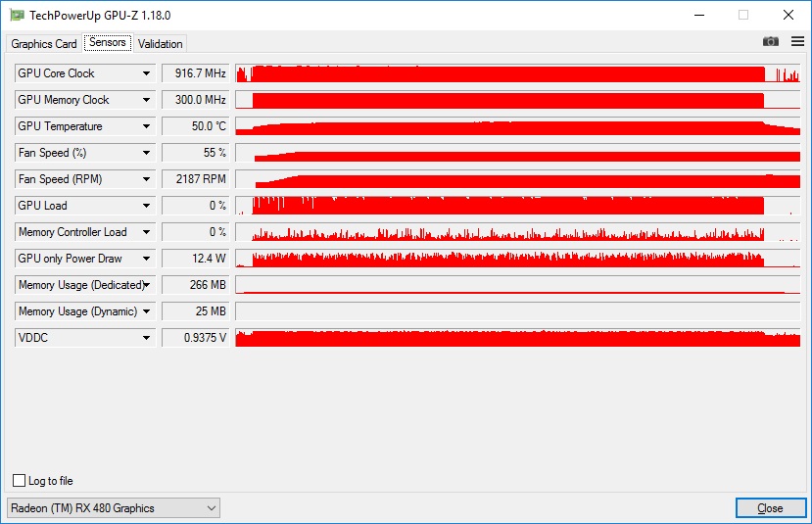Click the 0.9375 V VDDC value
Image resolution: width=812 pixels, height=524 pixels.
click(196, 338)
